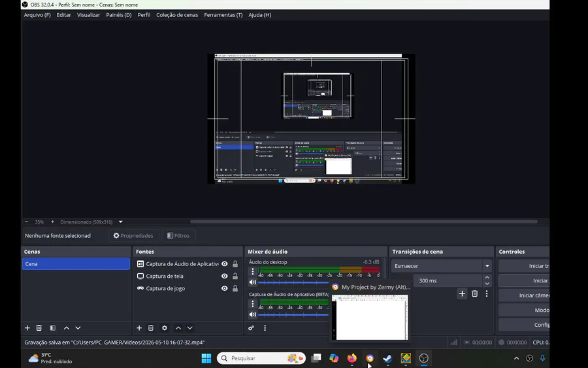This screenshot has height=368, width=588.
Task: Hide the Captura de tela source
Action: [224, 276]
